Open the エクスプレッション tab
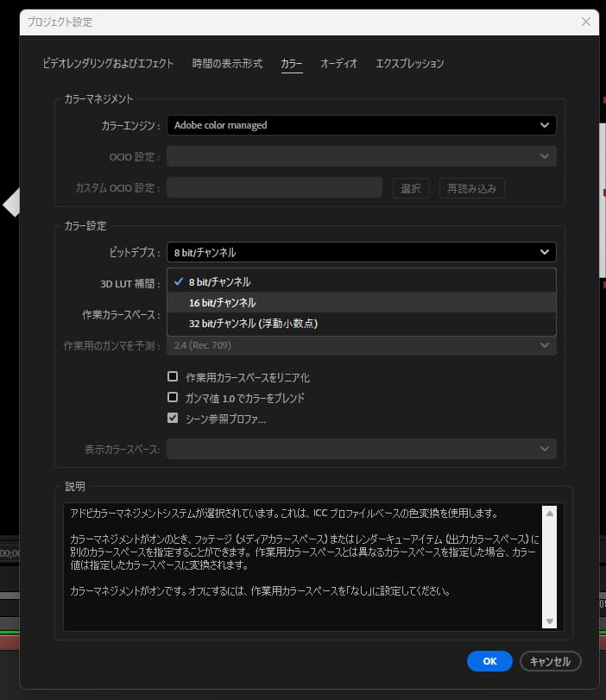Screen dimensions: 606x700 (x=409, y=63)
